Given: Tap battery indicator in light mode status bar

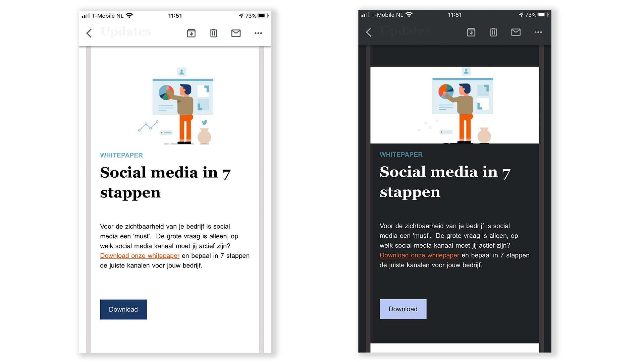Looking at the screenshot, I should [x=263, y=16].
